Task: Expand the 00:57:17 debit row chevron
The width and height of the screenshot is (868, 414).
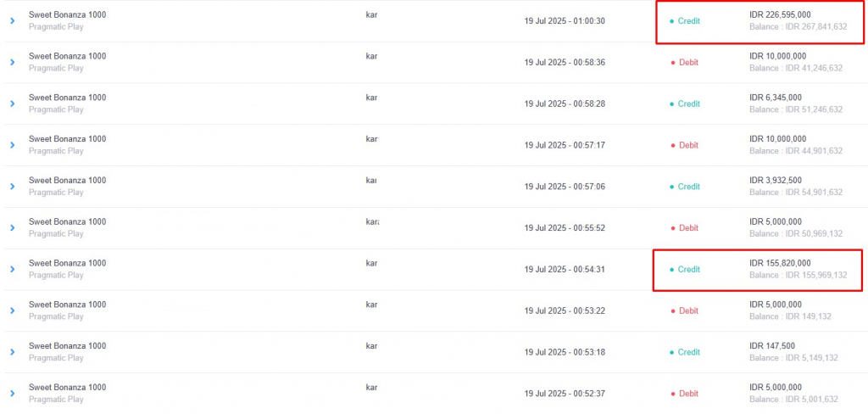Action: [x=12, y=145]
